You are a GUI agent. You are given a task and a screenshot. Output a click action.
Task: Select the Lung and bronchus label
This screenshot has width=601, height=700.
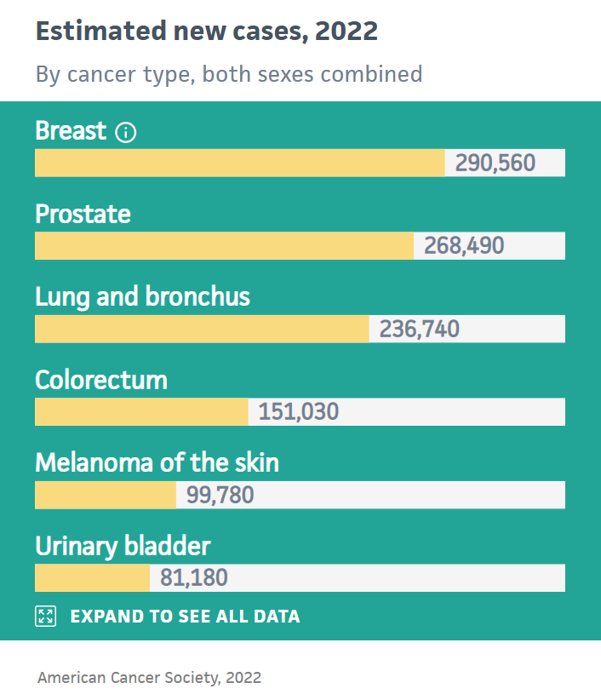142,296
